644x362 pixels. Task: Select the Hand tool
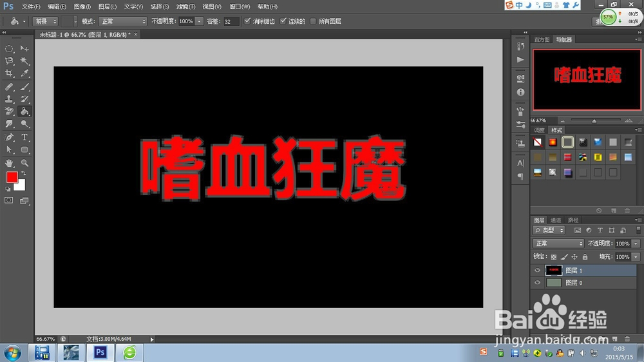(x=9, y=163)
